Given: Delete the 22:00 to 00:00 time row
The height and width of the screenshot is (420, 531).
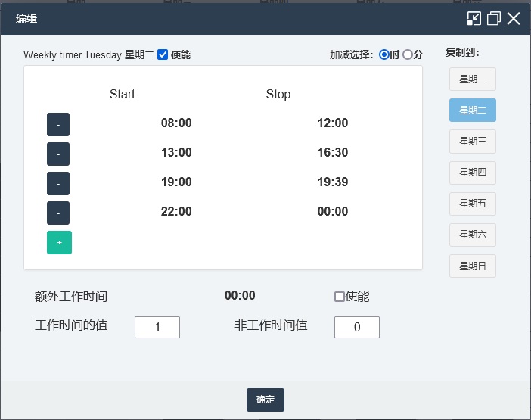Looking at the screenshot, I should pyautogui.click(x=58, y=213).
